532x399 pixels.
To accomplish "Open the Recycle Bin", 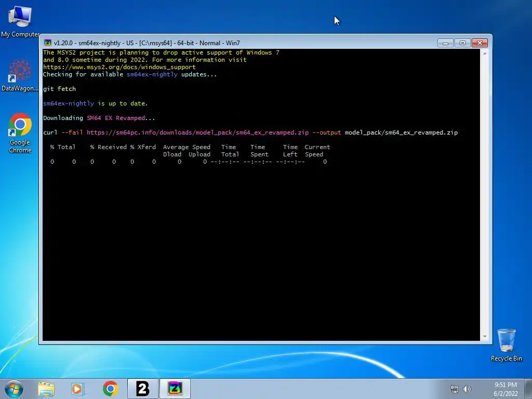I will 506,345.
